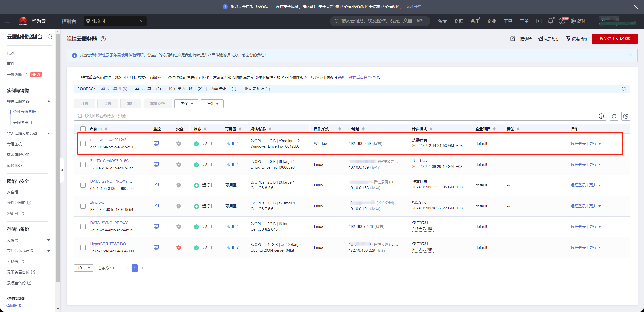Select the Ztj_T9_CentOS7-3_5G checkbox

click(83, 165)
